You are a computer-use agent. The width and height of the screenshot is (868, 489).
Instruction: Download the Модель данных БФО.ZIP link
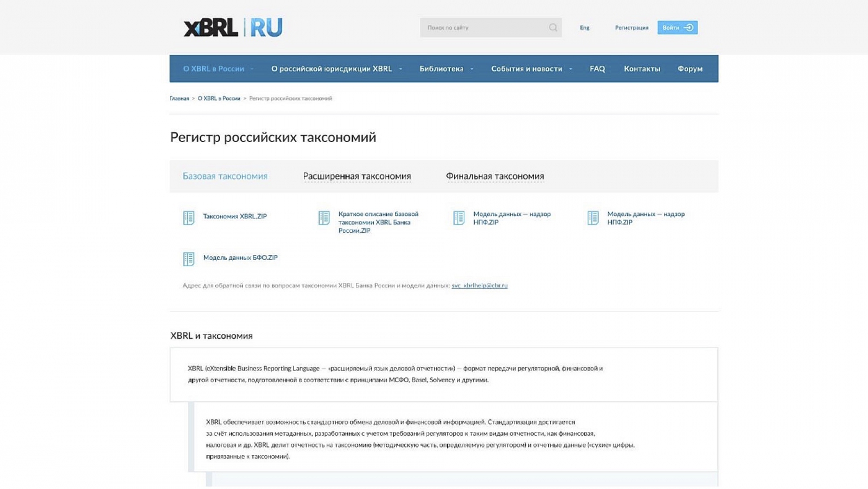coord(241,258)
